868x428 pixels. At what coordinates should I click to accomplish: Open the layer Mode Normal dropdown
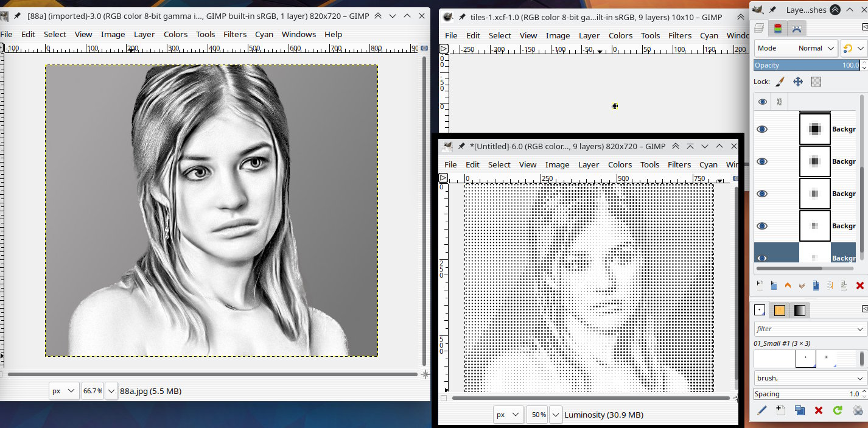pyautogui.click(x=796, y=48)
